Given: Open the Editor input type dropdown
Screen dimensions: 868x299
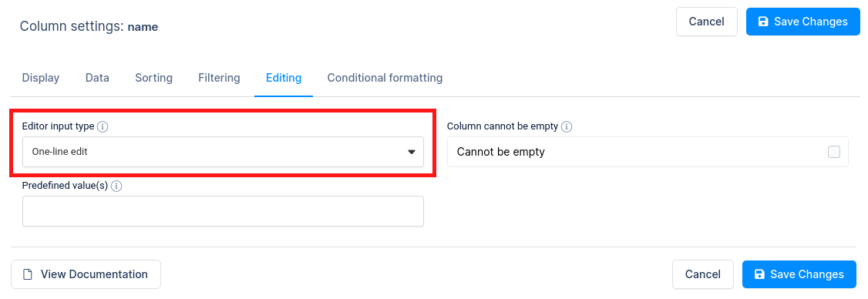Looking at the screenshot, I should (x=223, y=152).
